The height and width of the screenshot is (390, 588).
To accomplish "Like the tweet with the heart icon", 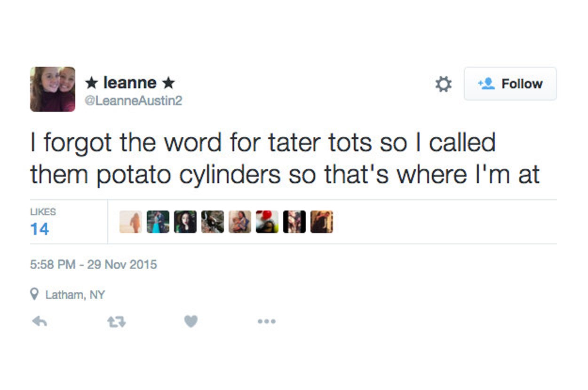I will tap(191, 321).
